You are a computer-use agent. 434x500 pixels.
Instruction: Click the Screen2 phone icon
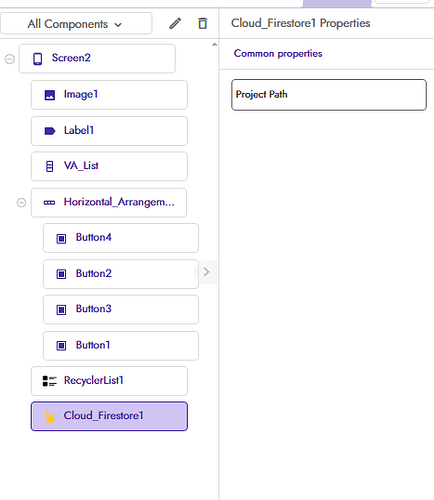point(38,59)
